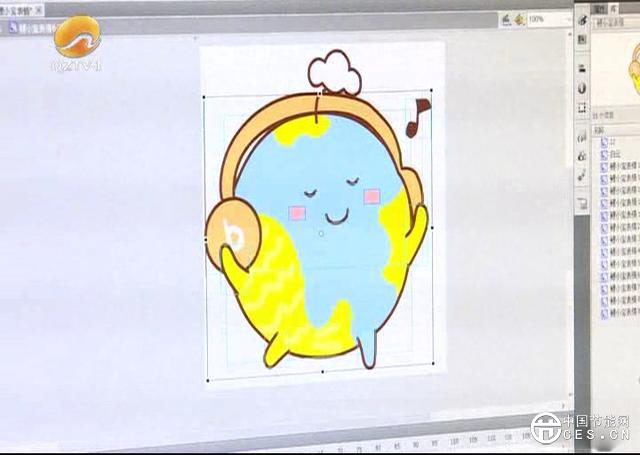Image resolution: width=640 pixels, height=455 pixels.
Task: Click the 名称 column header in library
Action: [601, 130]
